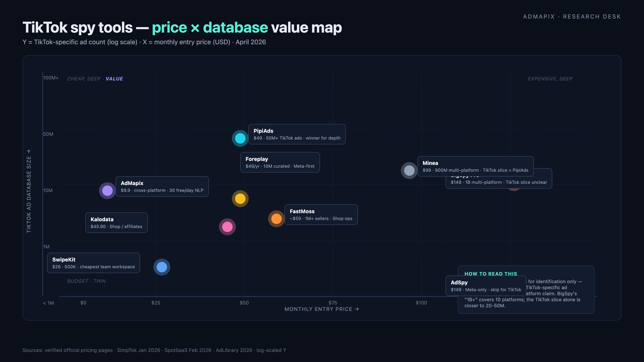Click the Foreplay label card
This screenshot has width=644, height=362.
[280, 162]
